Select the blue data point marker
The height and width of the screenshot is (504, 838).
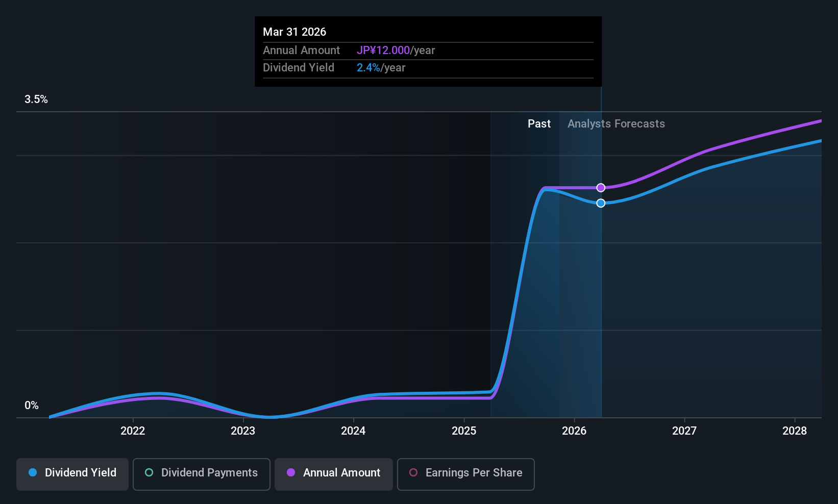(x=601, y=203)
